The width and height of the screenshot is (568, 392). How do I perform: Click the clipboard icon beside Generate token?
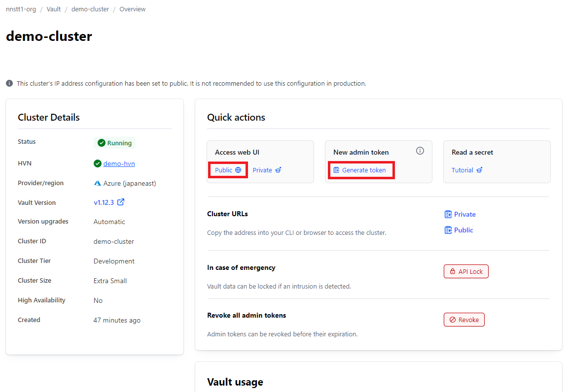[337, 170]
